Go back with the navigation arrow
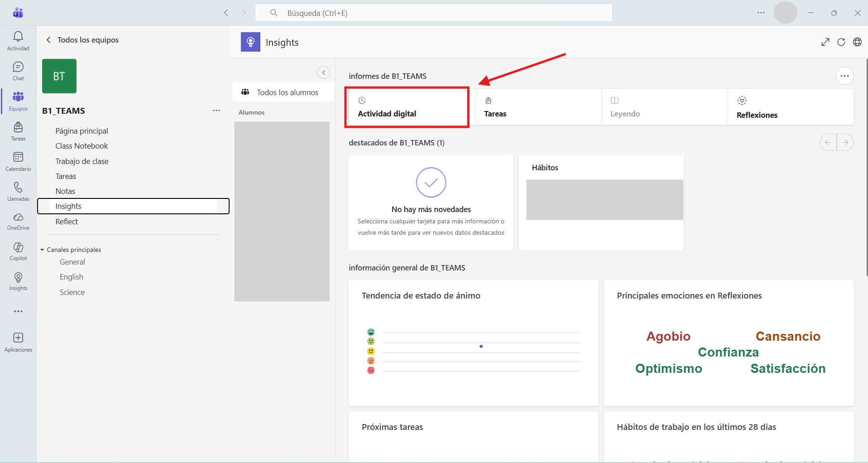This screenshot has width=868, height=463. click(x=226, y=13)
